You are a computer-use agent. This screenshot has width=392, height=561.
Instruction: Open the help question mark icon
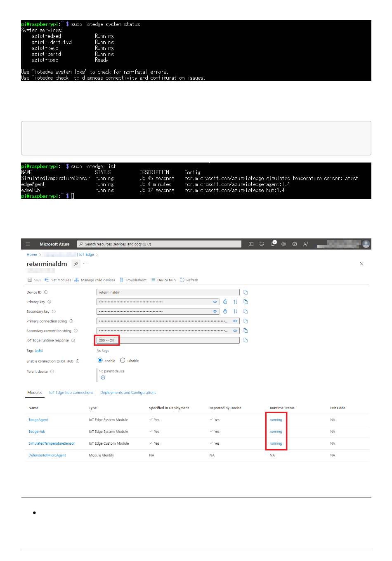(295, 244)
